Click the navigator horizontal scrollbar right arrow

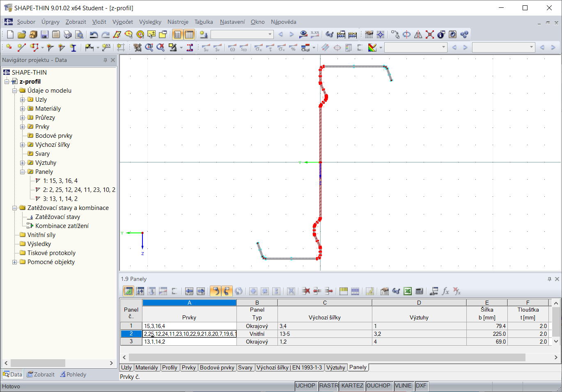click(111, 363)
